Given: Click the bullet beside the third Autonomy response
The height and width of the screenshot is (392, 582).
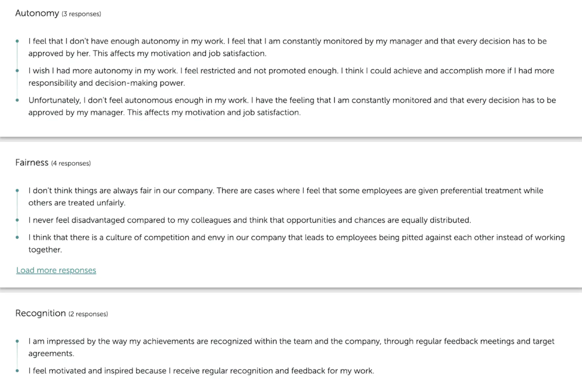Looking at the screenshot, I should [17, 100].
